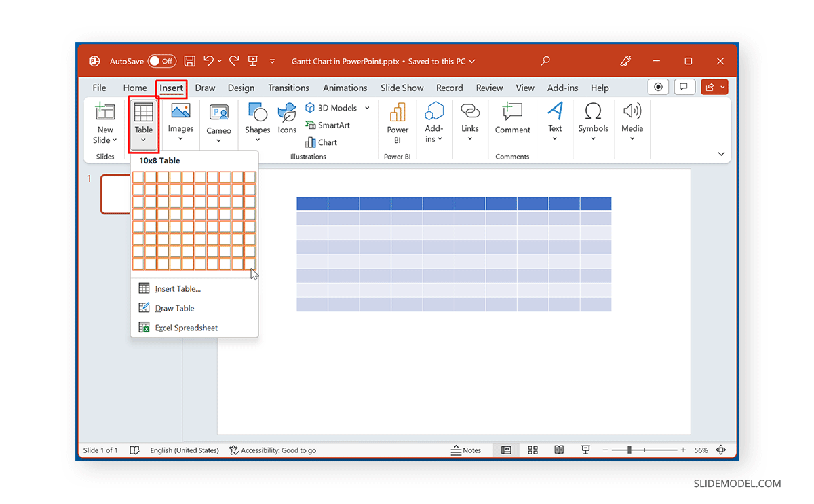Choose Insert Table... menu entry

tap(194, 288)
